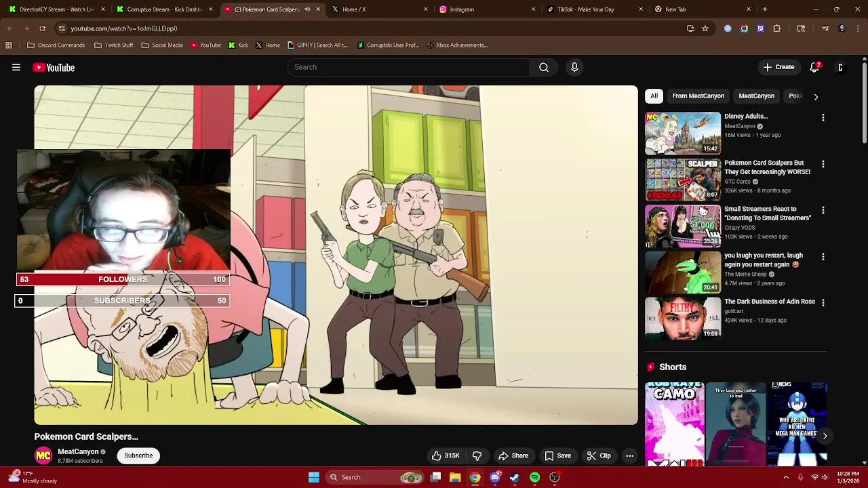
Task: Open Discord Commands bookmark folder
Action: (x=56, y=45)
